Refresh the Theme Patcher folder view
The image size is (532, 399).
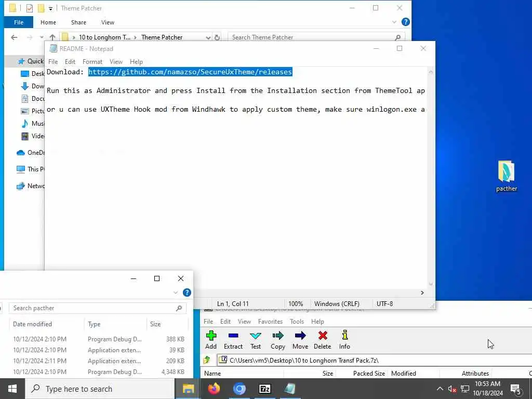[x=217, y=37]
